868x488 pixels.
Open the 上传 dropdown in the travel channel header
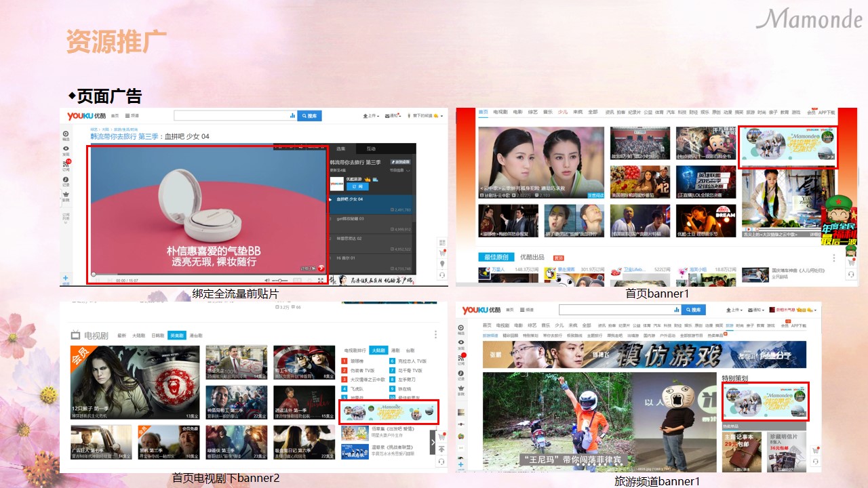coord(736,310)
